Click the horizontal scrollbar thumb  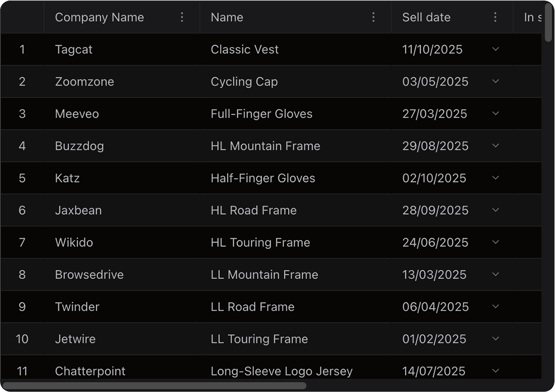[154, 385]
